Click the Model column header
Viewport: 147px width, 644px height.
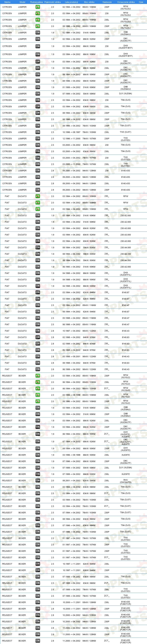(22, 2)
